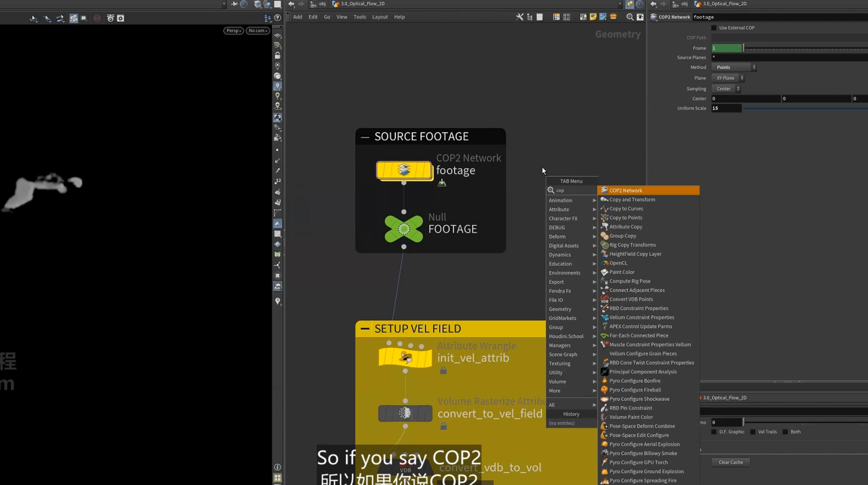The height and width of the screenshot is (485, 868).
Task: Click the viewport lock camera icon
Action: 277,55
